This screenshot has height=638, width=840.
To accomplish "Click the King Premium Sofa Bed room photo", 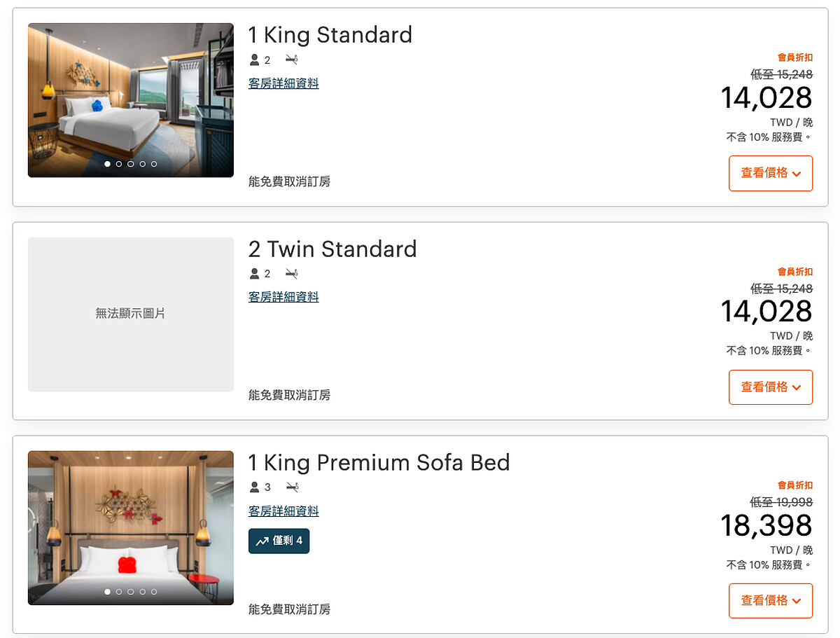I will 131,518.
